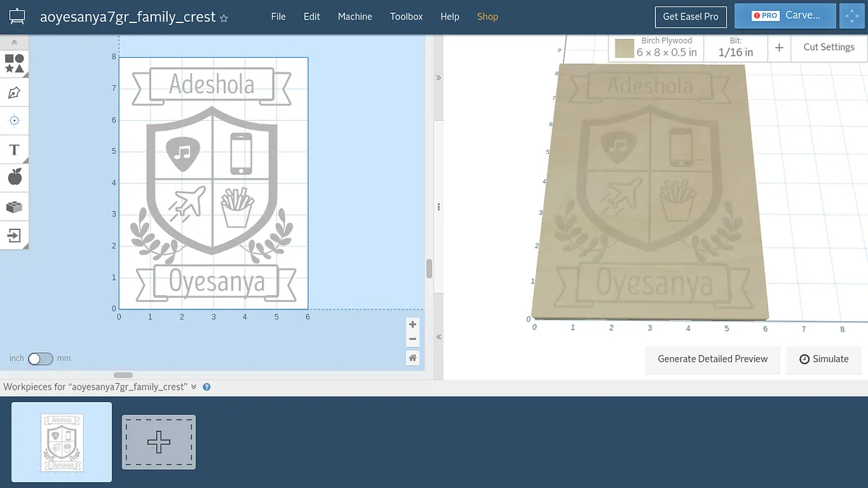
Task: Open the Help menu
Action: click(x=450, y=16)
